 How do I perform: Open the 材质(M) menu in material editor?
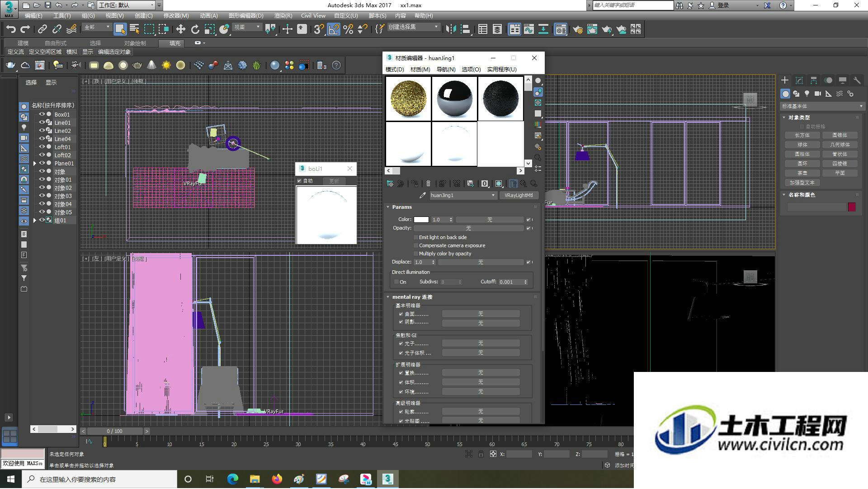420,69
